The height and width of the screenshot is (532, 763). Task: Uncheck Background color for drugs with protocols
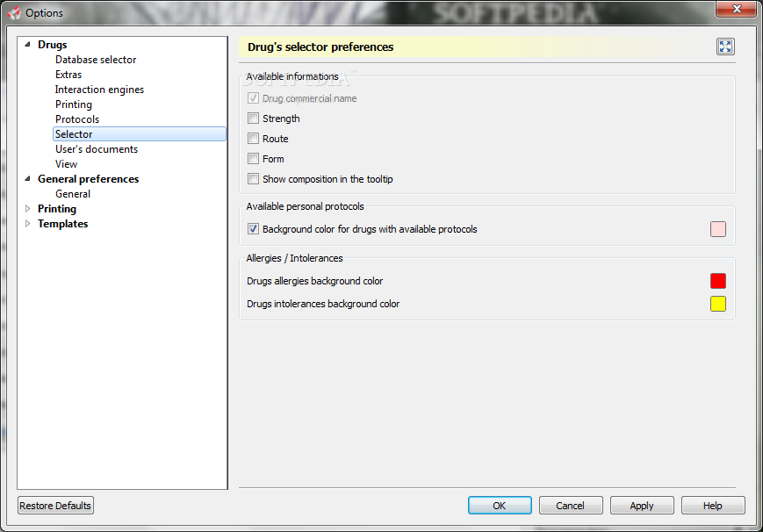coord(253,229)
